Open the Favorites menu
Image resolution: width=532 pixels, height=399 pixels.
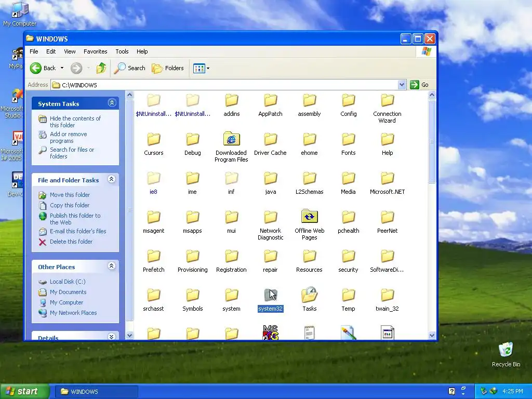pyautogui.click(x=96, y=51)
